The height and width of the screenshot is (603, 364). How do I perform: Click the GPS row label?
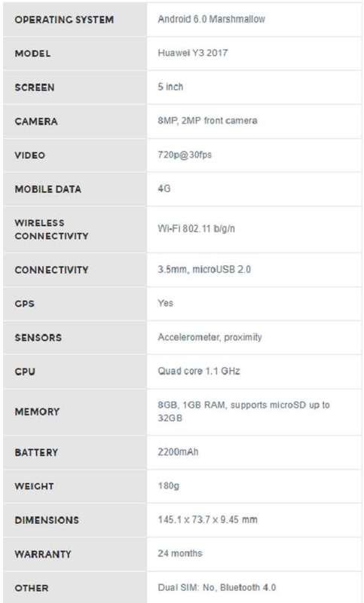click(x=25, y=304)
